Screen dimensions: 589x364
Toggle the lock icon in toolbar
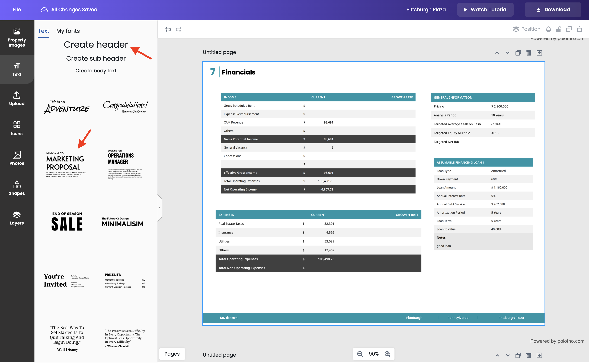point(558,29)
